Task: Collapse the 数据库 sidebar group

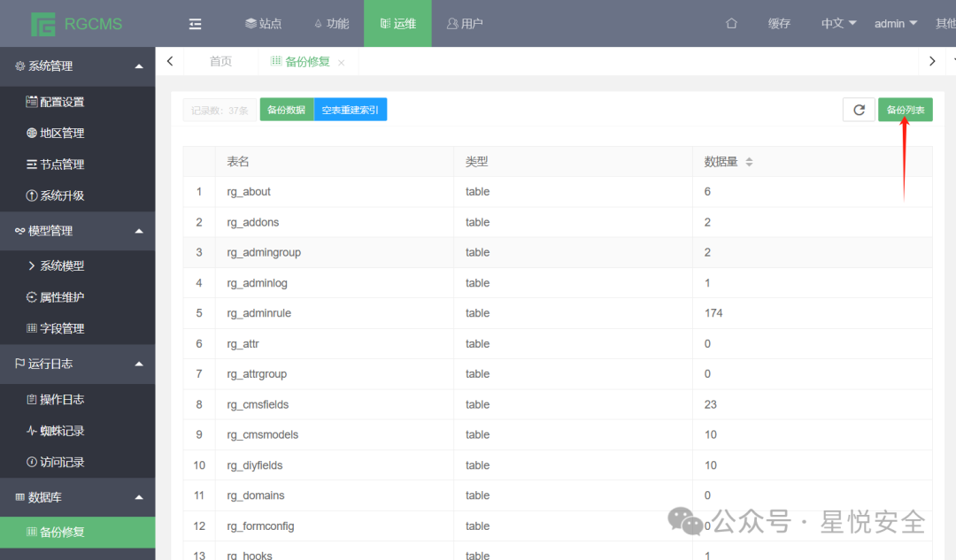Action: [x=77, y=497]
